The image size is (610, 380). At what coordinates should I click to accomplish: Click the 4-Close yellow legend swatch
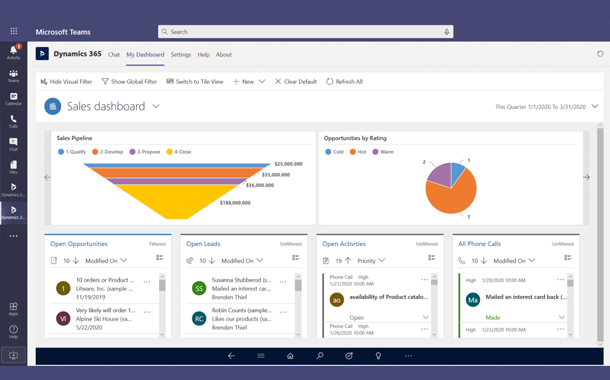(169, 152)
